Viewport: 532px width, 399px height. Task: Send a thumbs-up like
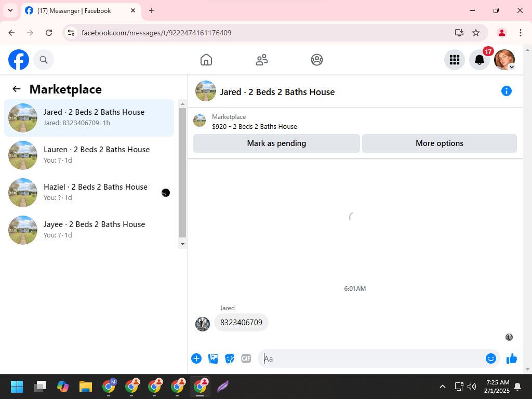tap(512, 358)
